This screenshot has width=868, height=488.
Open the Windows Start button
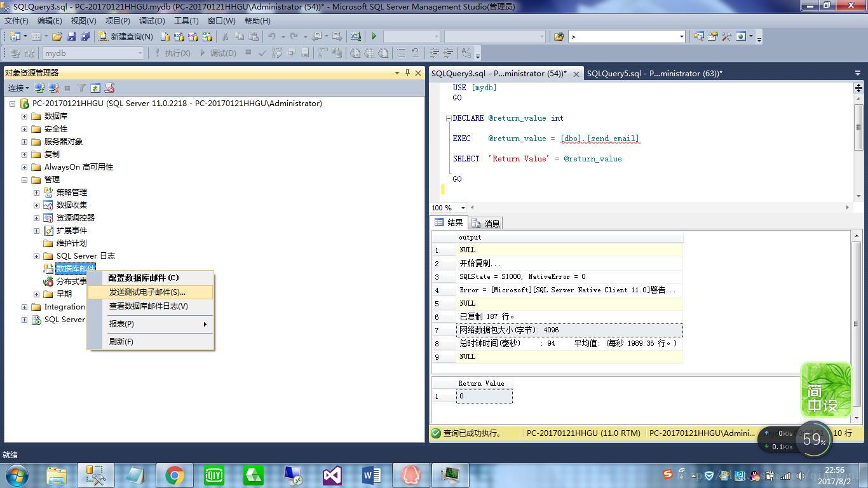pyautogui.click(x=17, y=475)
